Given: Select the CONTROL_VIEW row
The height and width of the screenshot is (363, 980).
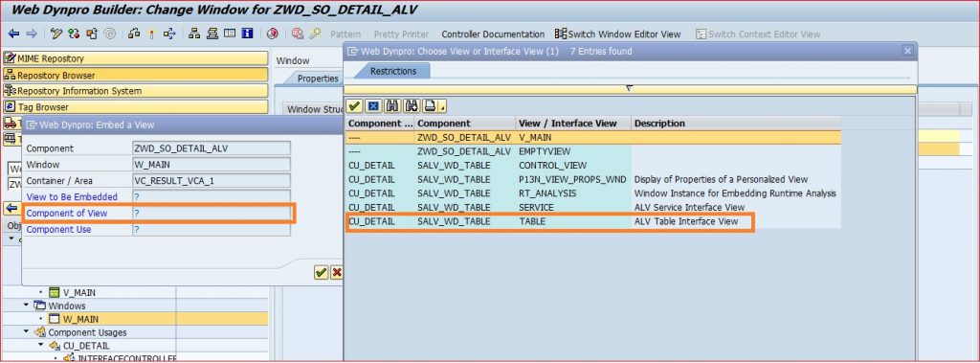Looking at the screenshot, I should 593,166.
